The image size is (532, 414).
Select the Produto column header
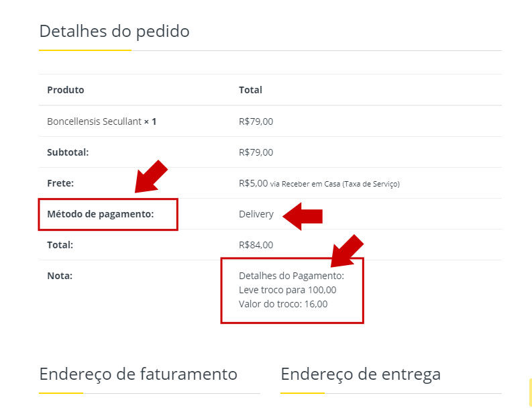click(x=66, y=90)
